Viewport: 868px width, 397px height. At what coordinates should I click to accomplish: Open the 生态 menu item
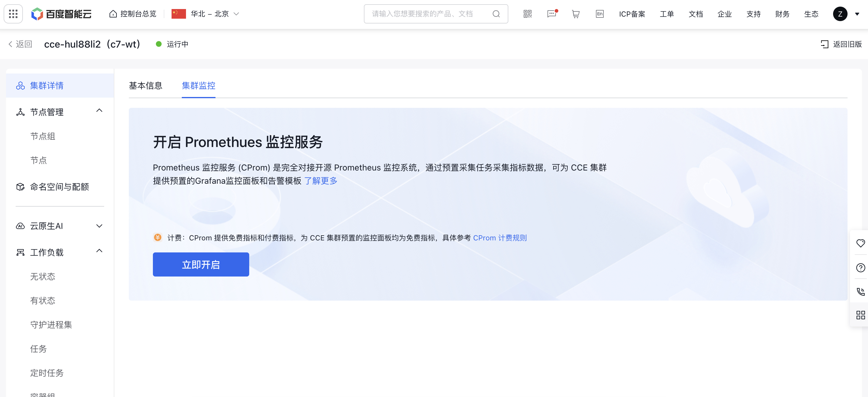811,14
